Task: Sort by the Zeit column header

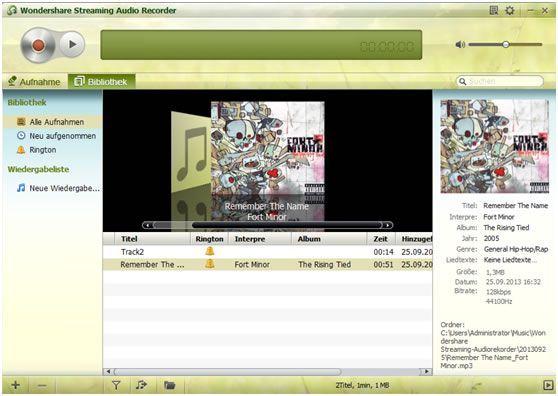Action: tap(380, 239)
